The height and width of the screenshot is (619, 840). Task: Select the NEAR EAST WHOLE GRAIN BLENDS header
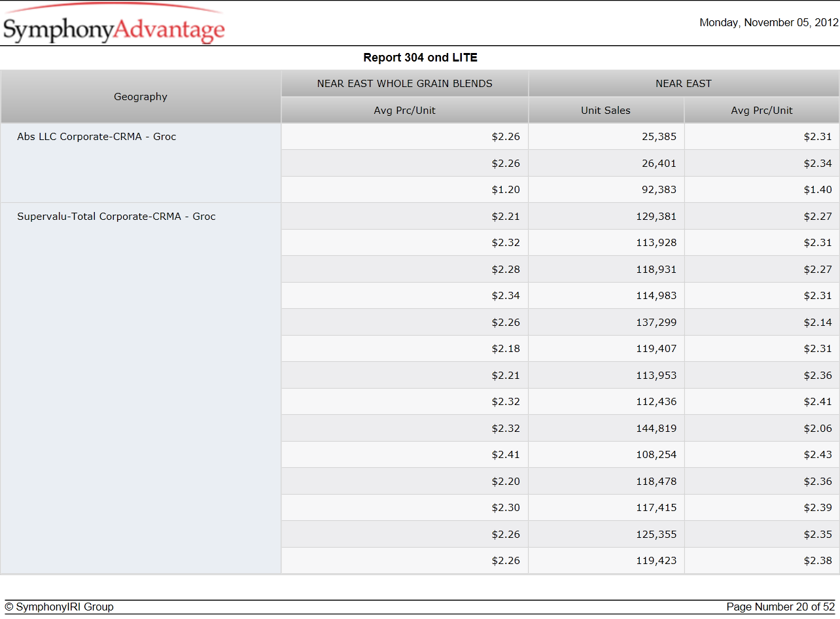pos(405,84)
